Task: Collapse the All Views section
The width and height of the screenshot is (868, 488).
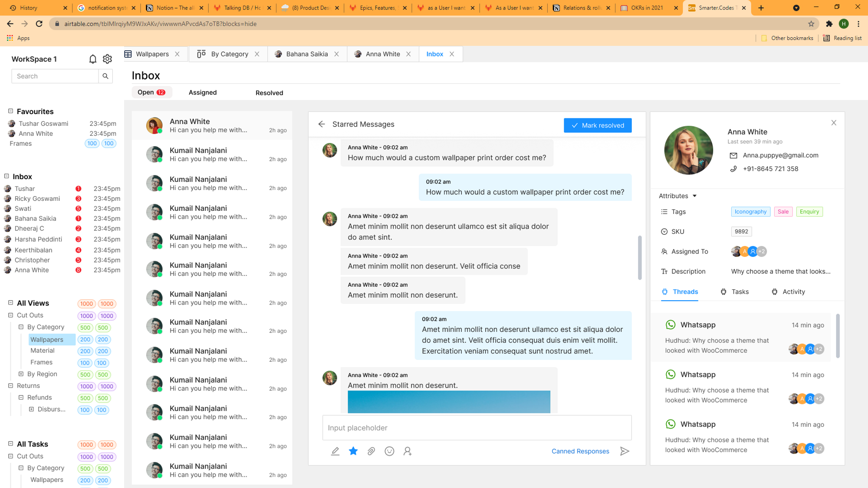Action: pos(11,303)
